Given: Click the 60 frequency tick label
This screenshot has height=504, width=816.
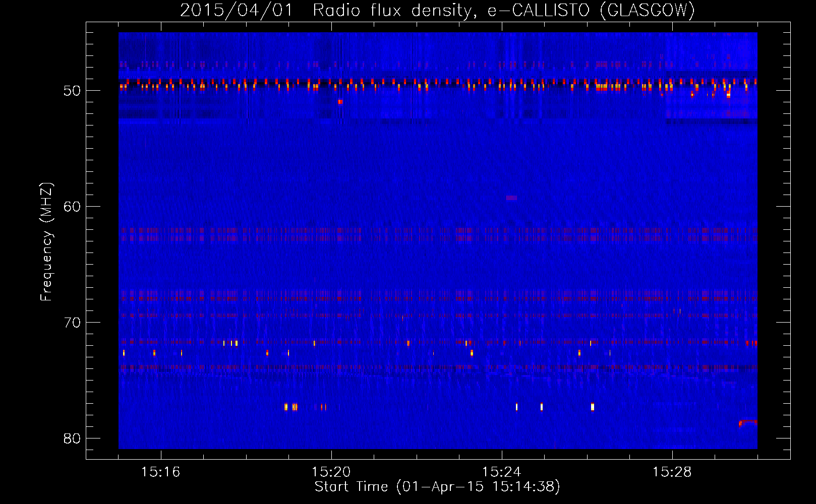Looking at the screenshot, I should coord(72,207).
